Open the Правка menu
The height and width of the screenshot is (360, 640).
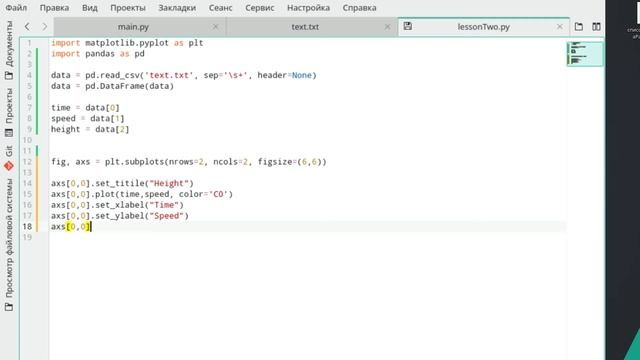[x=54, y=8]
